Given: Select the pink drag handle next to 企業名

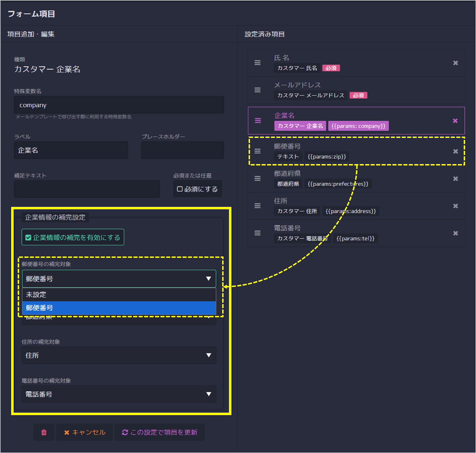Looking at the screenshot, I should pyautogui.click(x=257, y=121).
